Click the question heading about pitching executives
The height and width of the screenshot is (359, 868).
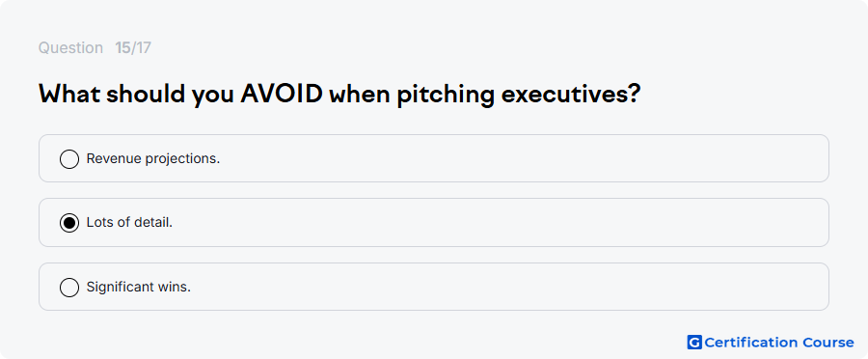pyautogui.click(x=339, y=95)
